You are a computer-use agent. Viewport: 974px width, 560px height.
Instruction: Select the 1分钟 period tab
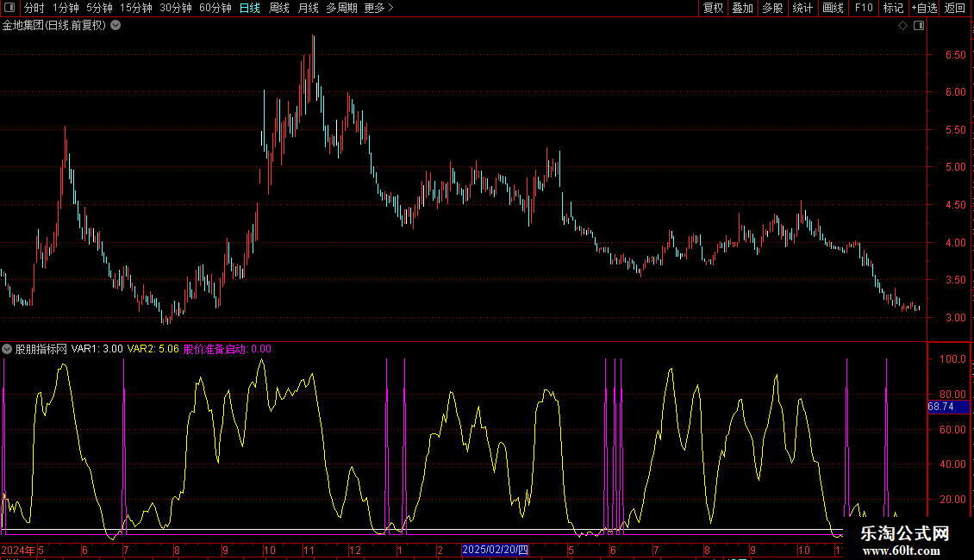coord(66,8)
